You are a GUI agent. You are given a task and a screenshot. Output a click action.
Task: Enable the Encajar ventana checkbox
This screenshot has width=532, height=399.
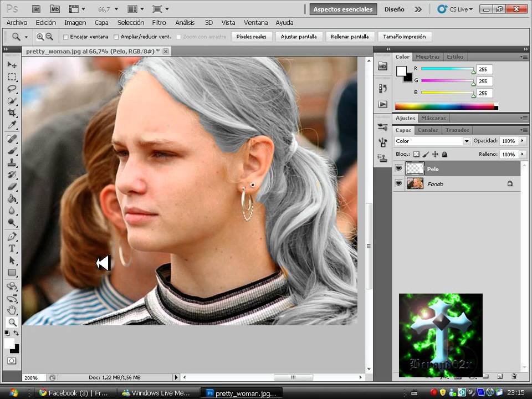tap(66, 37)
